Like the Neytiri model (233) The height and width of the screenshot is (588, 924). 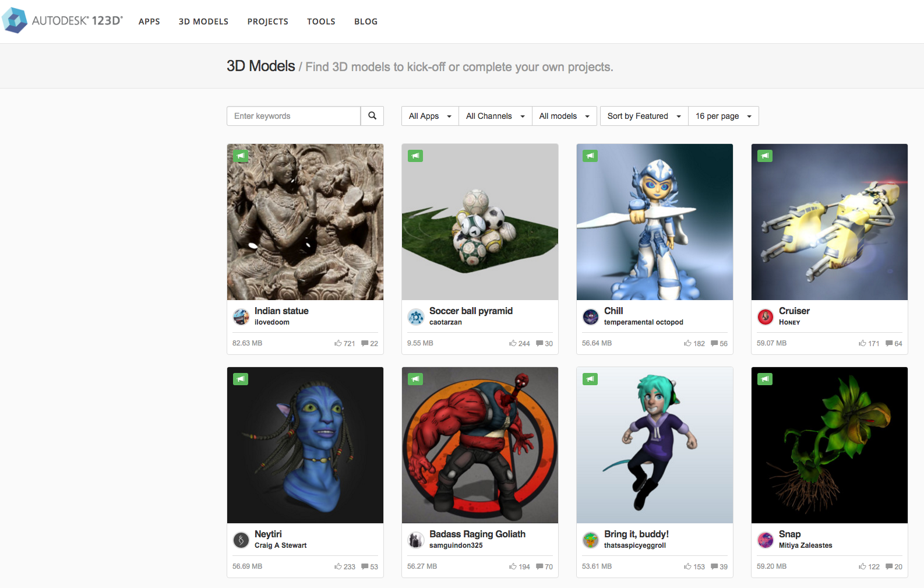coord(345,566)
